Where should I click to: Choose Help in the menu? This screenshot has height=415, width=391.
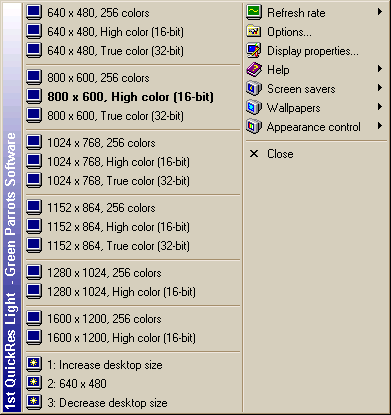coord(316,70)
